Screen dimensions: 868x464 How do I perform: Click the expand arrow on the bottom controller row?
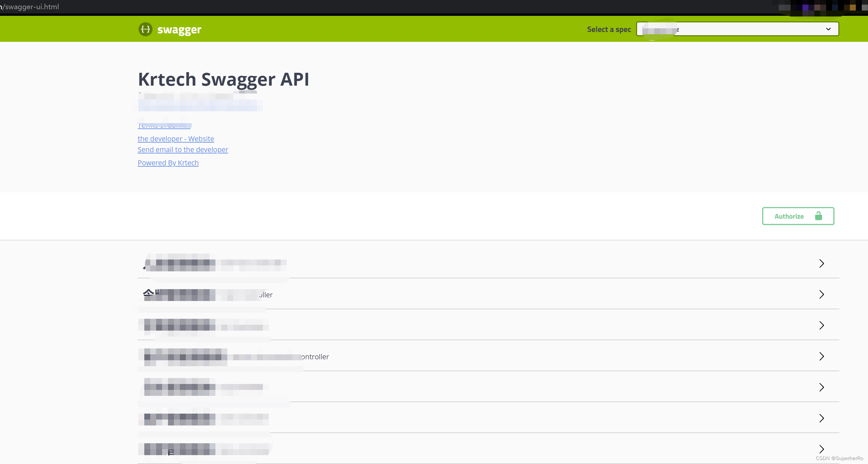[822, 449]
